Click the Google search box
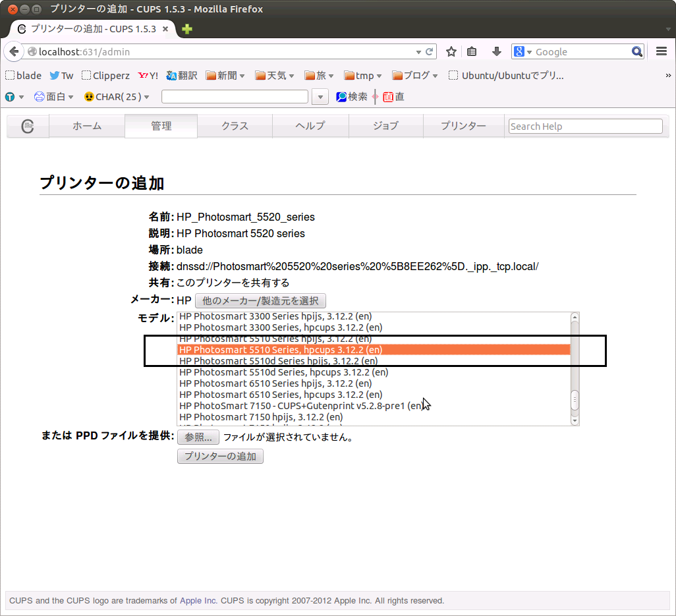The image size is (676, 616). pos(582,52)
